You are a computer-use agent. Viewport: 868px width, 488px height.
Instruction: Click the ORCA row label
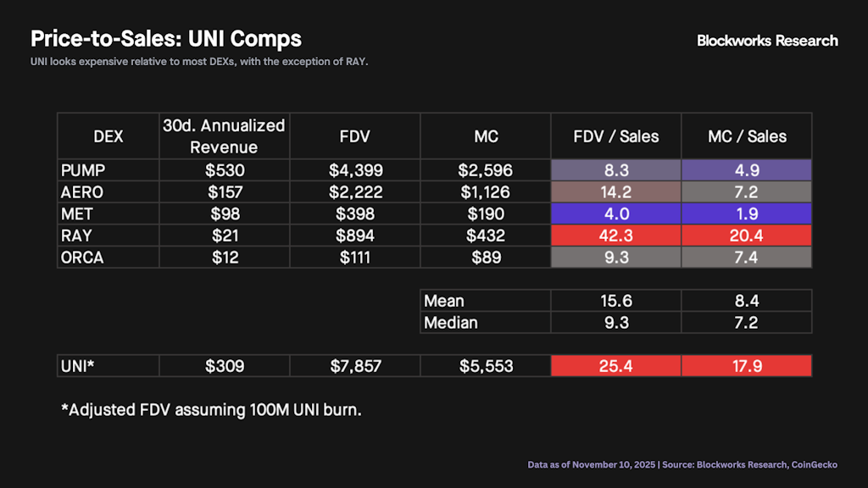pyautogui.click(x=82, y=258)
